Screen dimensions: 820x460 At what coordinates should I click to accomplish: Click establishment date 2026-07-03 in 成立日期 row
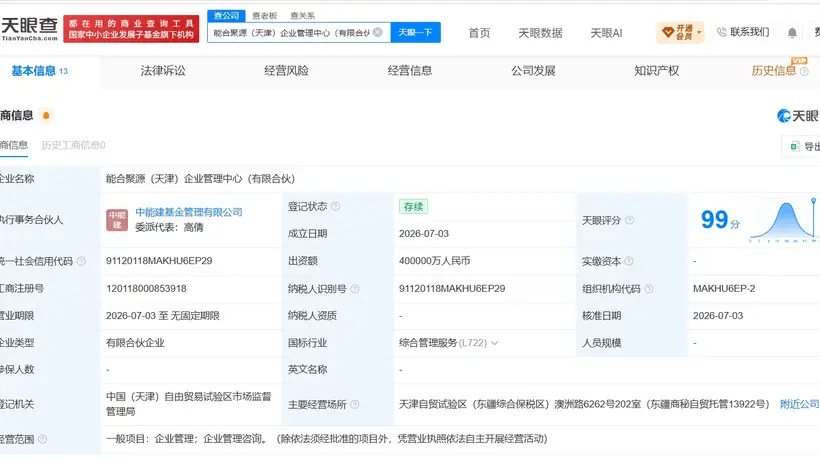424,234
